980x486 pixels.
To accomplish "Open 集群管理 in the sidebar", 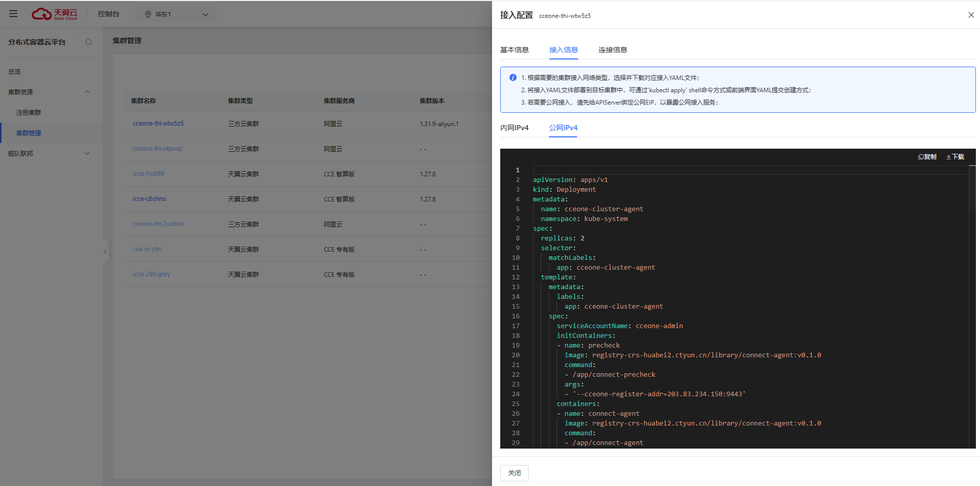I will coord(29,133).
